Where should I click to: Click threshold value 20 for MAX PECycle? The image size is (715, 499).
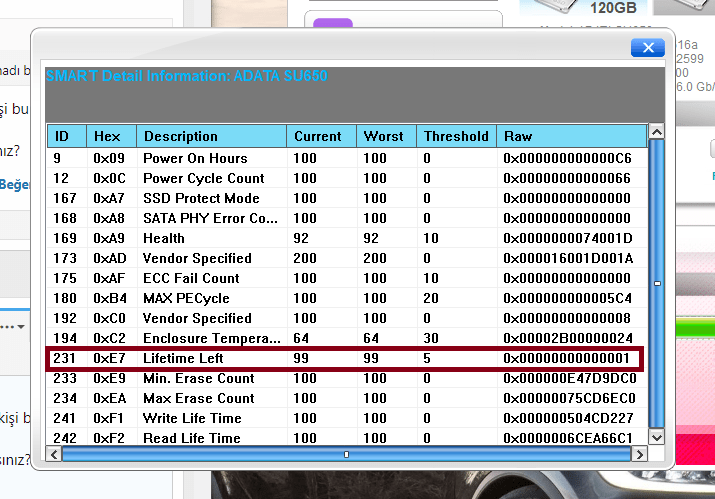(430, 298)
